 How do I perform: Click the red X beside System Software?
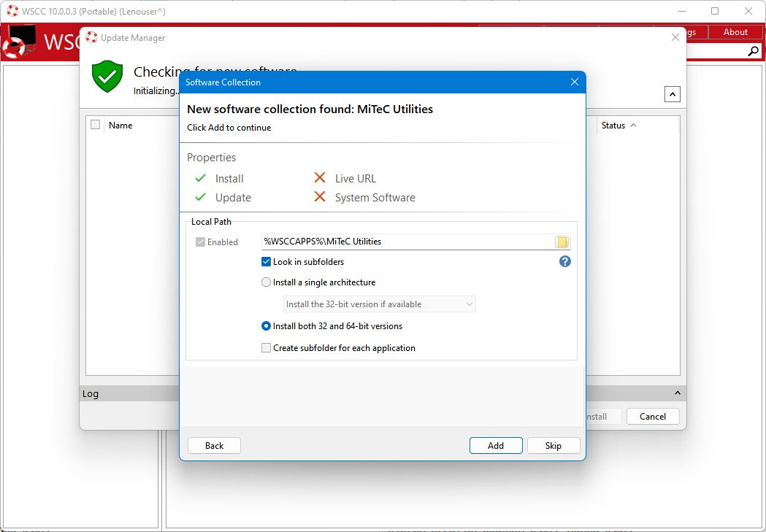[320, 197]
